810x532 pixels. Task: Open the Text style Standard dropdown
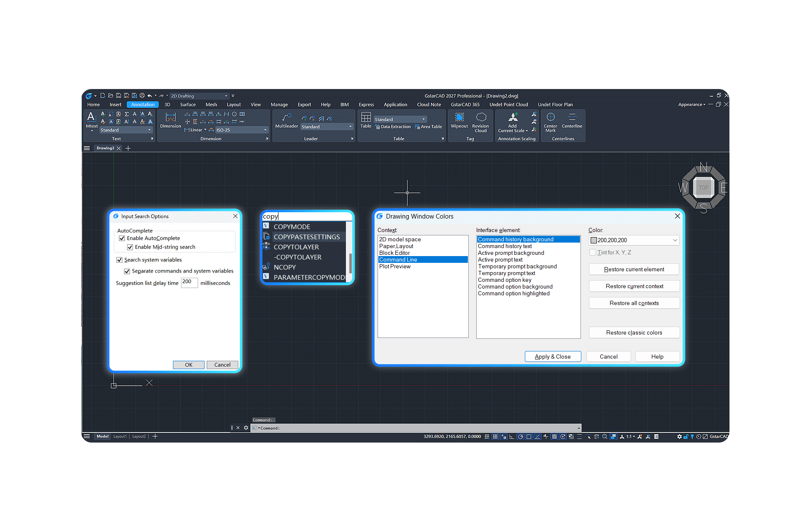[x=126, y=130]
